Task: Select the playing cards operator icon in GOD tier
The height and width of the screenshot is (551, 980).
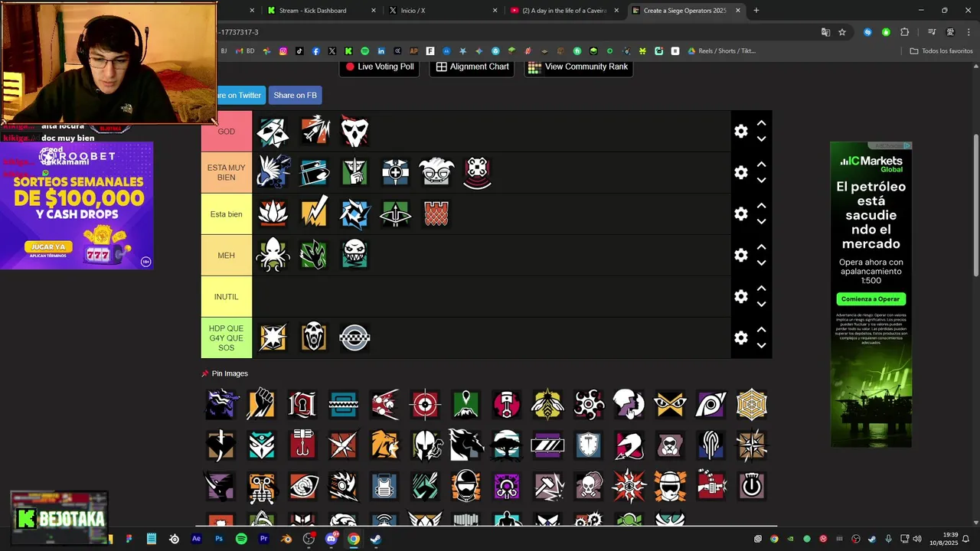Action: click(273, 132)
